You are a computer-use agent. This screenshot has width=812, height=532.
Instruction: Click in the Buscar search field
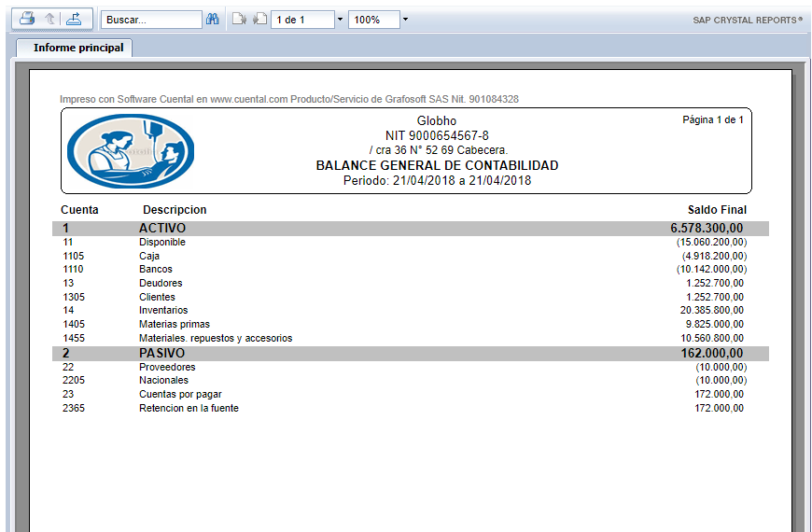click(x=152, y=20)
